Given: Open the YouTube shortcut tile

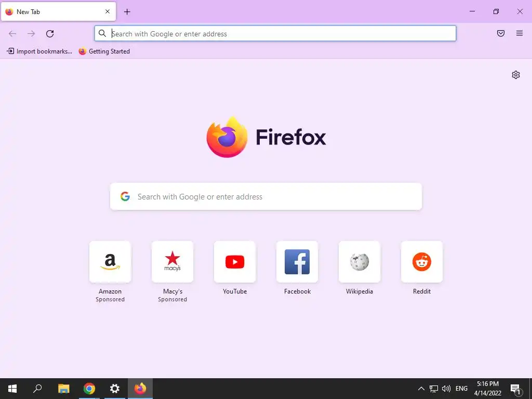Looking at the screenshot, I should tap(235, 262).
